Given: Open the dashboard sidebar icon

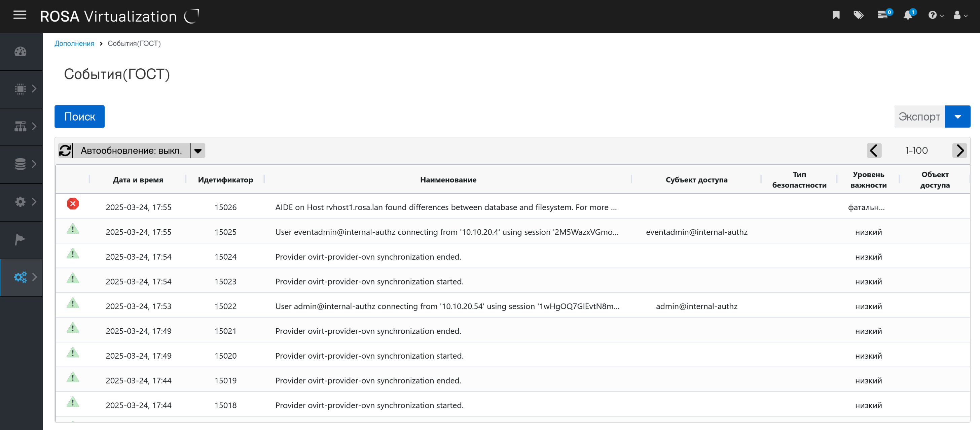Looking at the screenshot, I should 21,52.
